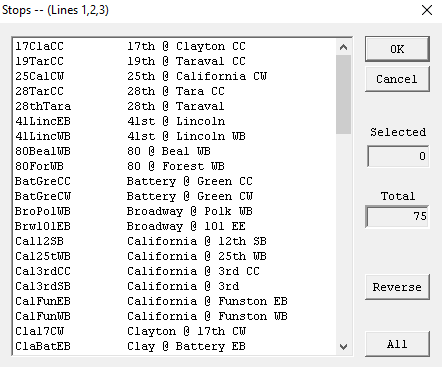Click the Selected count field

(398, 156)
